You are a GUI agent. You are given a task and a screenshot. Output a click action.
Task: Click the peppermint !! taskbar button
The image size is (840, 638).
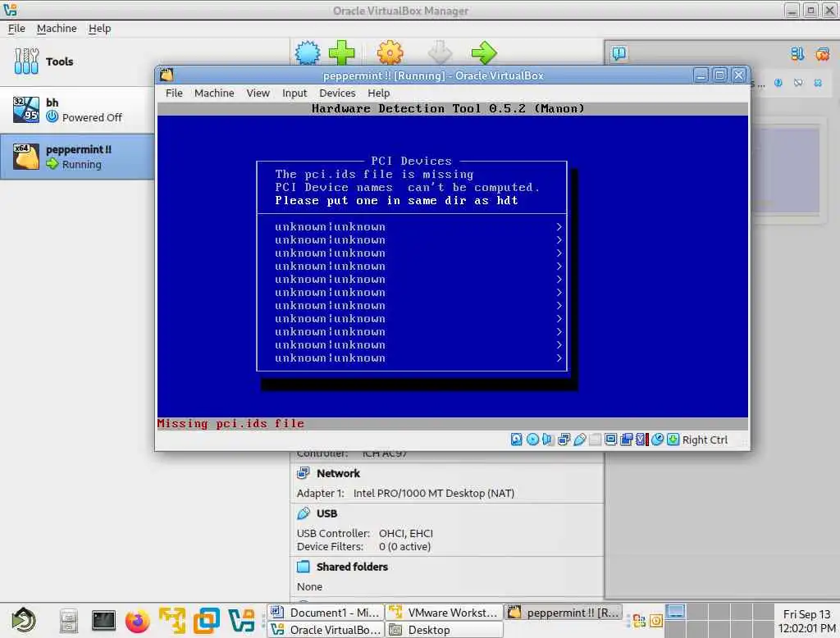click(x=563, y=613)
